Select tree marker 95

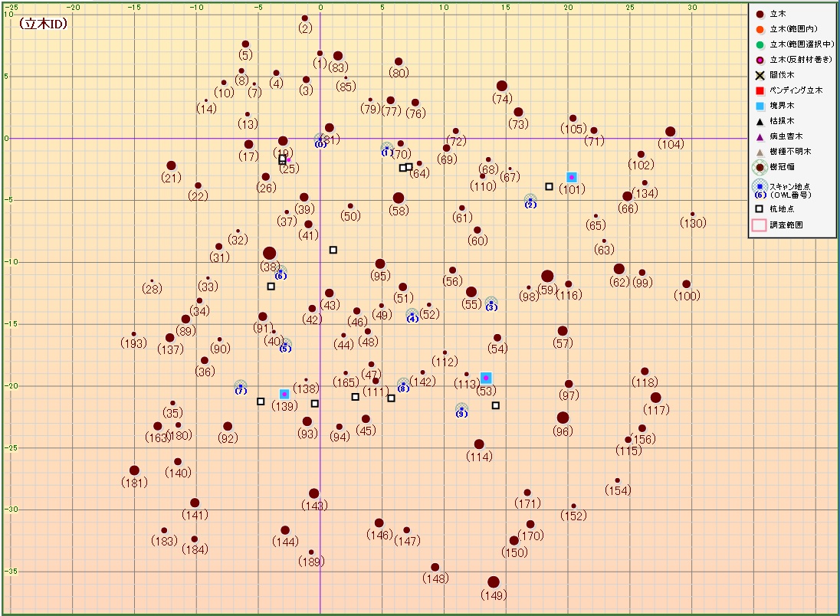pos(380,264)
